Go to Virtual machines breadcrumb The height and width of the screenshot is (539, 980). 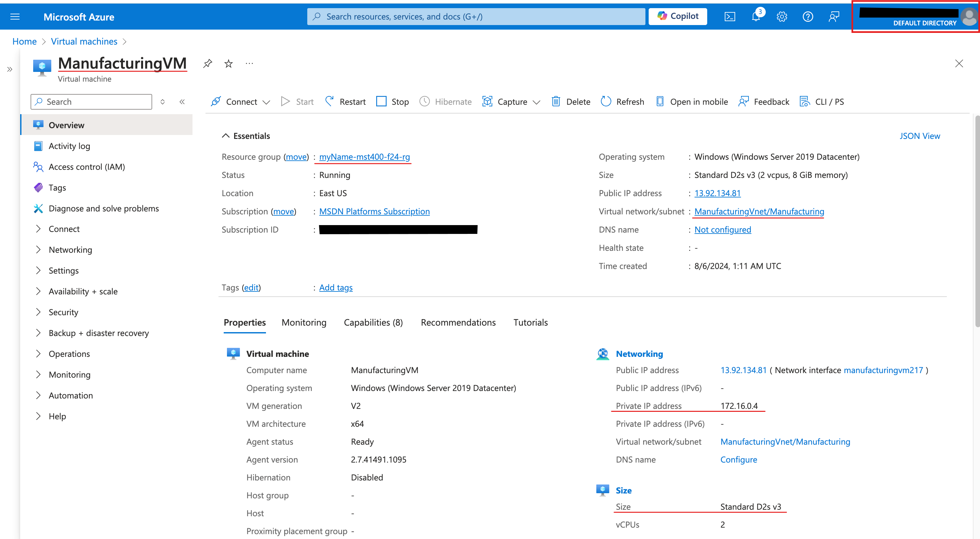click(x=84, y=41)
